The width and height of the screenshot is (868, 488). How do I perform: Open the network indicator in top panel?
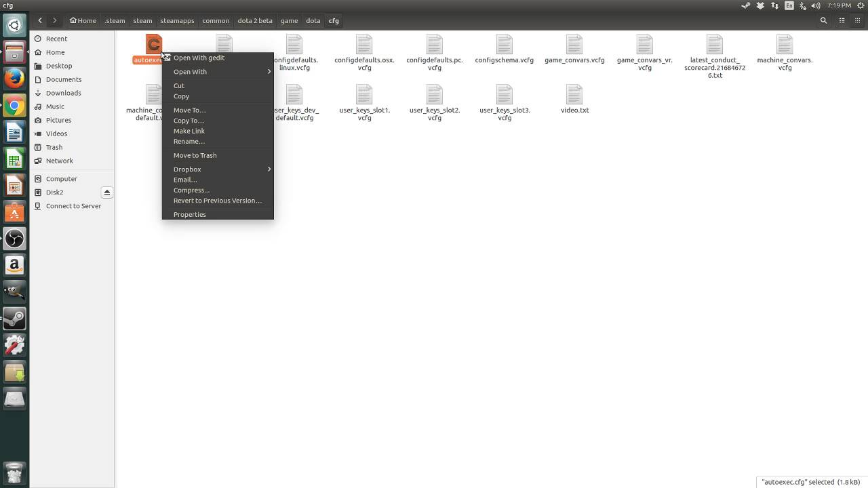pos(774,5)
